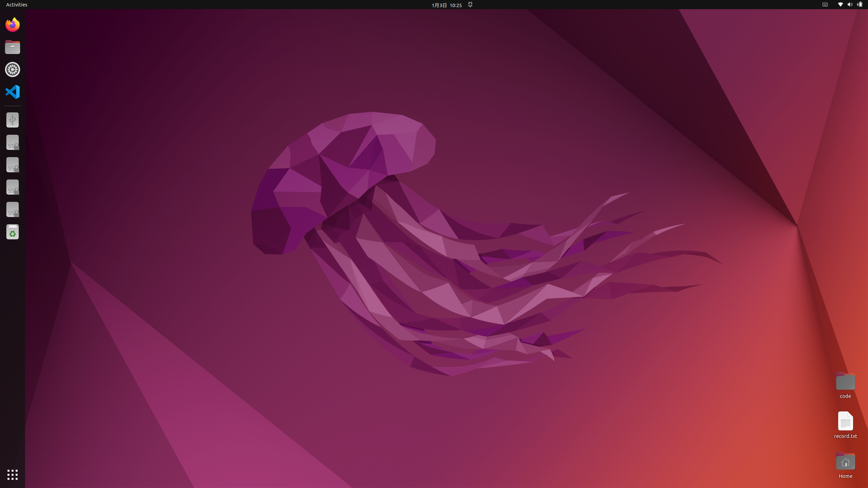This screenshot has width=868, height=488.
Task: Open the Trash from the dock
Action: click(x=13, y=232)
